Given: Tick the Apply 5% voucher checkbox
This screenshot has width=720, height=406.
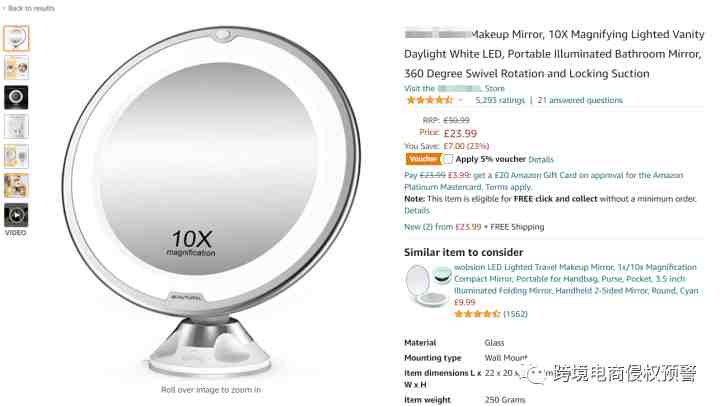Looking at the screenshot, I should 448,159.
